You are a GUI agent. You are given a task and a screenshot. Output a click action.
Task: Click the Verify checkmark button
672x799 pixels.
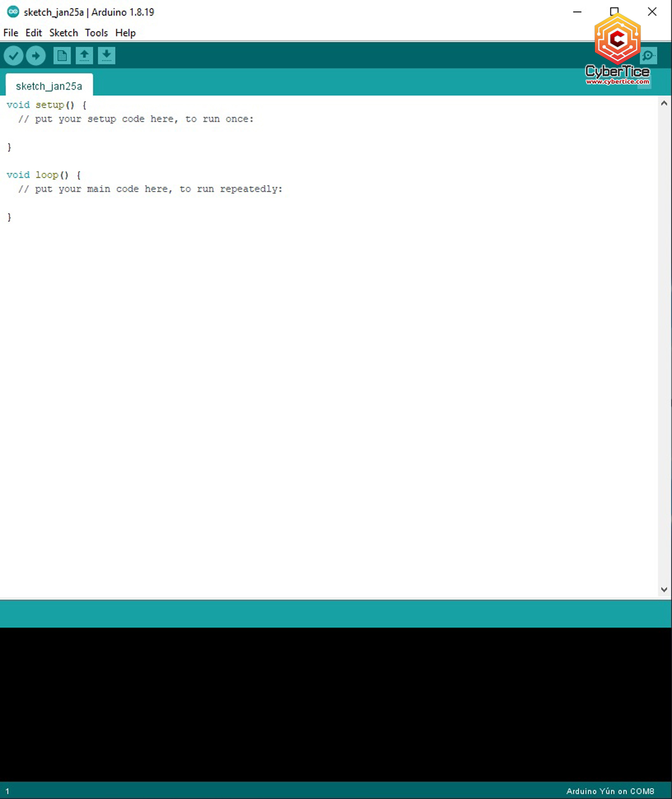(13, 56)
